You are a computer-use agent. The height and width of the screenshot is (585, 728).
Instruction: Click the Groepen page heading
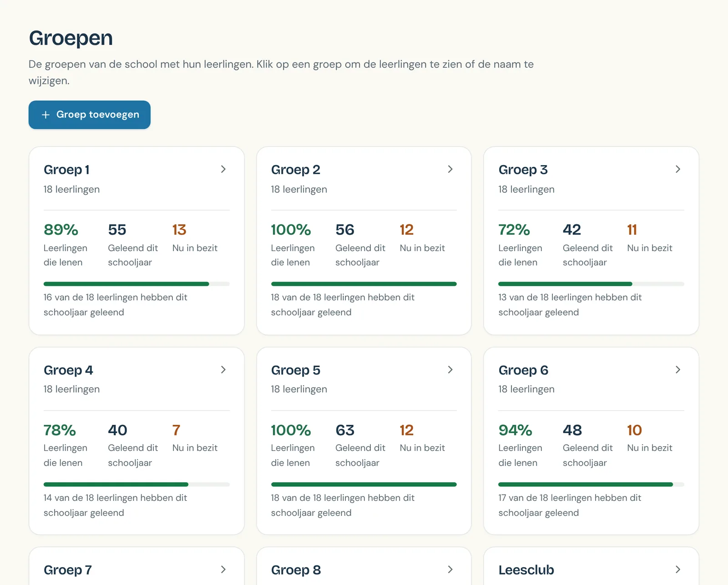click(x=71, y=38)
